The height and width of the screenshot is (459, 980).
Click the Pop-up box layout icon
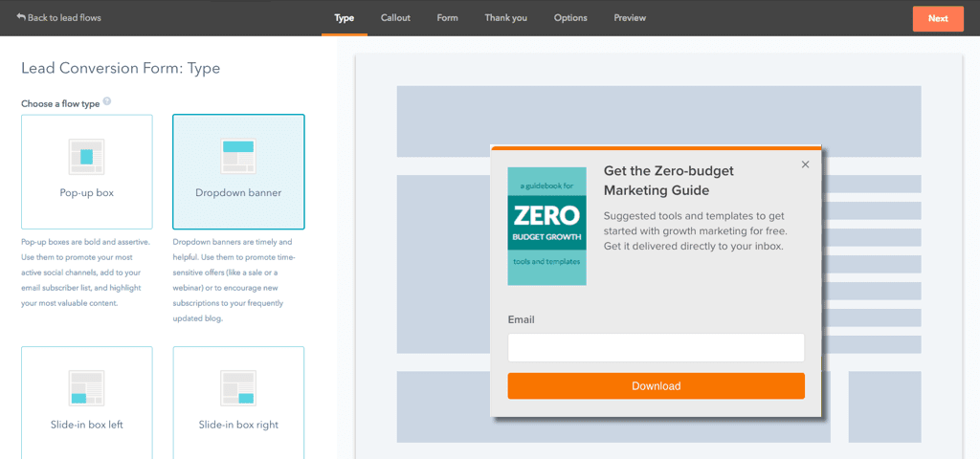(86, 156)
